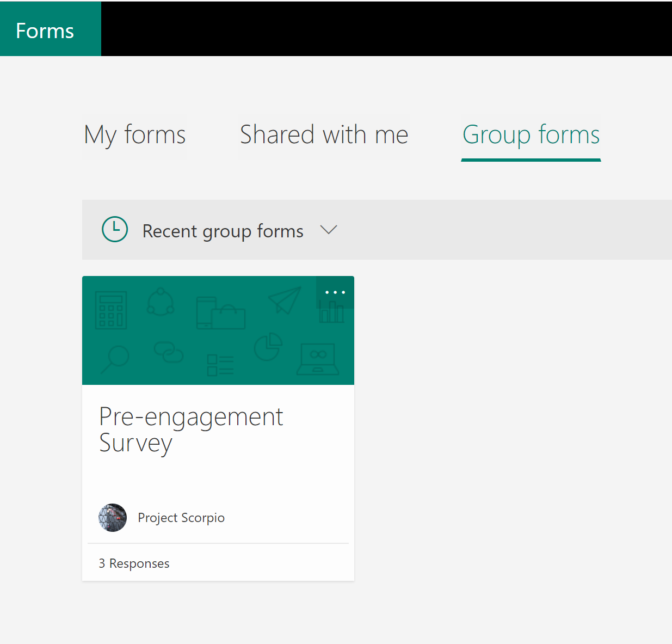672x644 pixels.
Task: Click the clock icon beside Recent group forms
Action: 115,229
